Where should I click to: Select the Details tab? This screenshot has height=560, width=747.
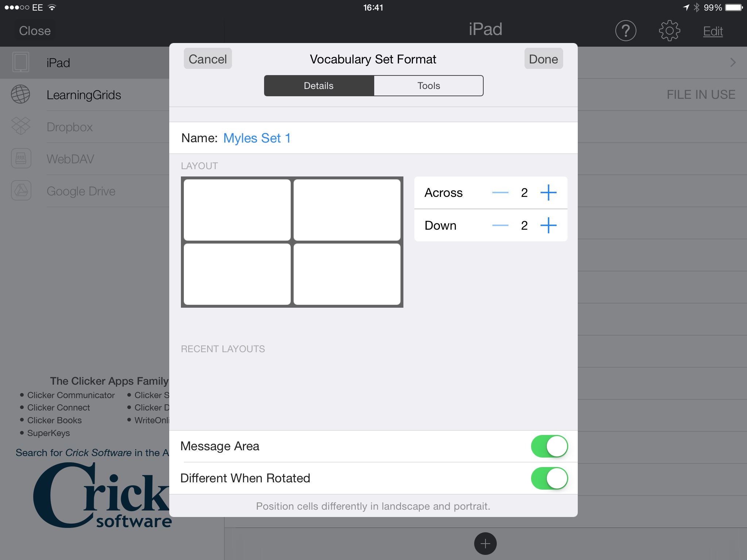[x=319, y=86]
